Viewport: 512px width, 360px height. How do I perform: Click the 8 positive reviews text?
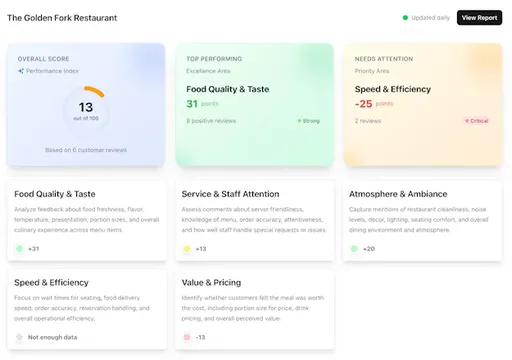(x=211, y=121)
